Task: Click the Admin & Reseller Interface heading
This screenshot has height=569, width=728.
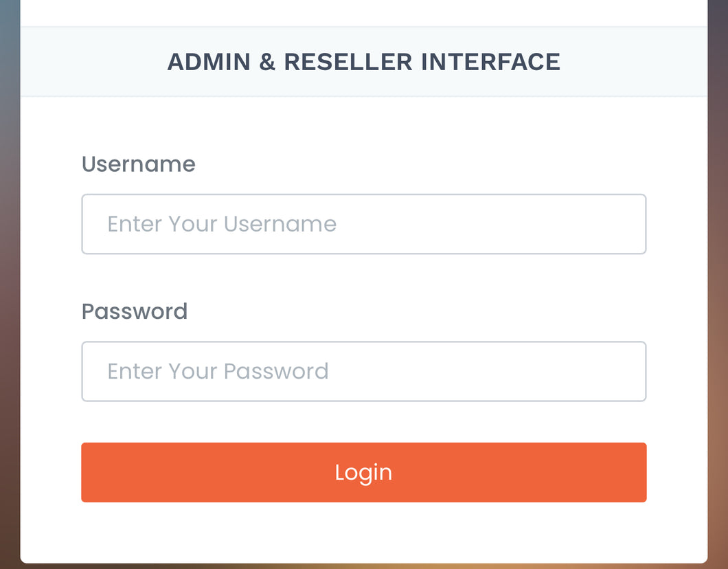Action: [363, 62]
